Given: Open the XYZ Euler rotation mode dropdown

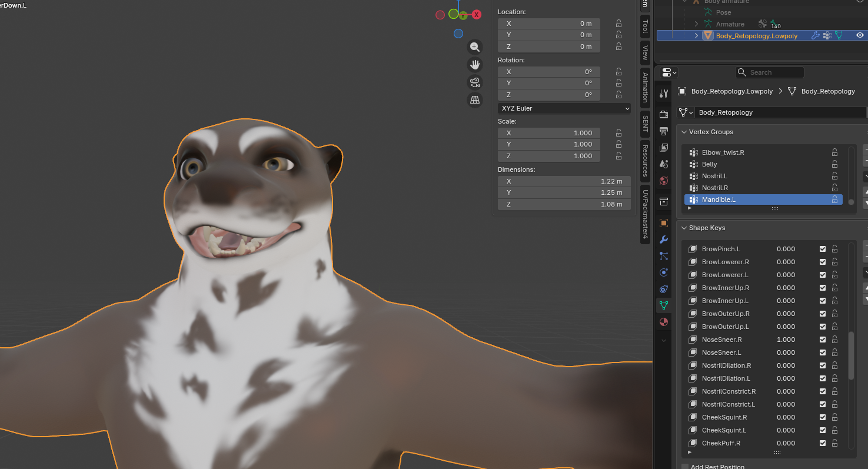Looking at the screenshot, I should [564, 108].
